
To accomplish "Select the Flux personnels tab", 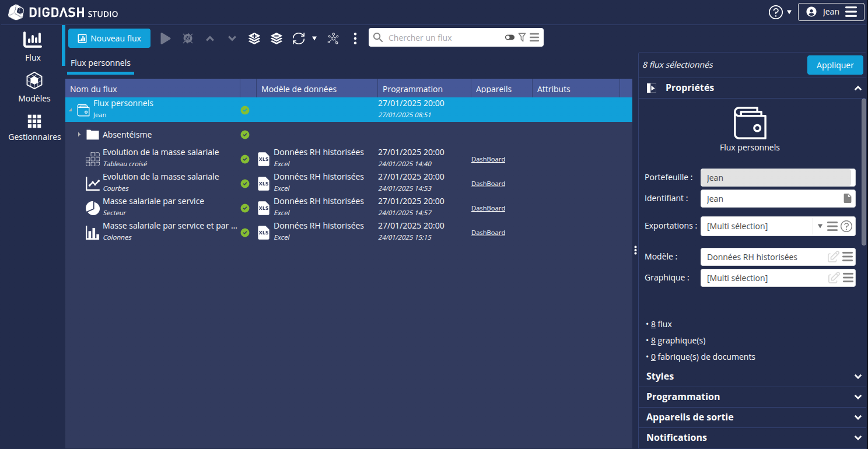I will [100, 63].
